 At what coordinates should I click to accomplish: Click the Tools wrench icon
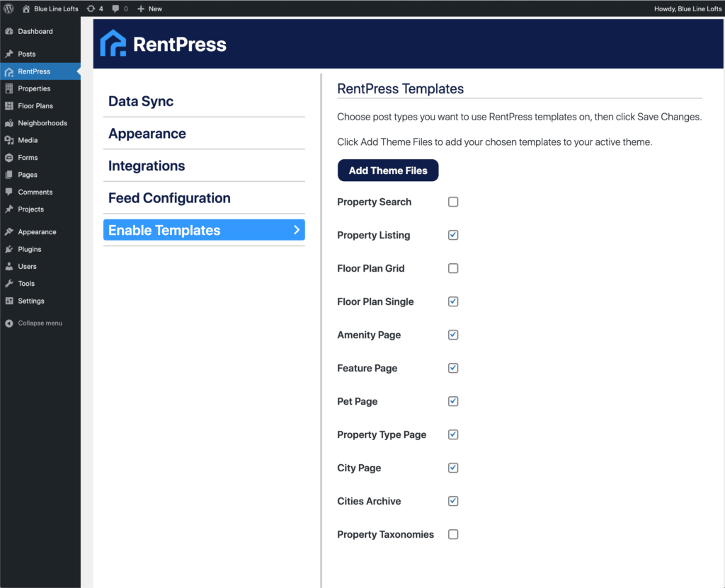(8, 283)
